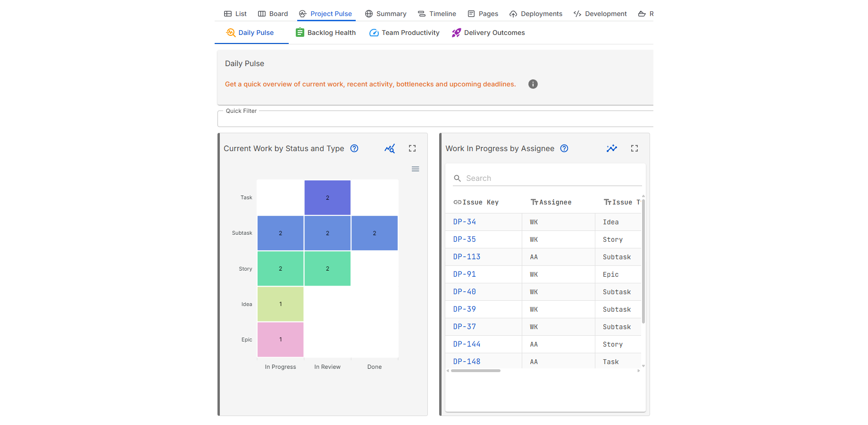Click the info icon after the Daily Pulse description
Screen dimensions: 868x425
[x=533, y=84]
